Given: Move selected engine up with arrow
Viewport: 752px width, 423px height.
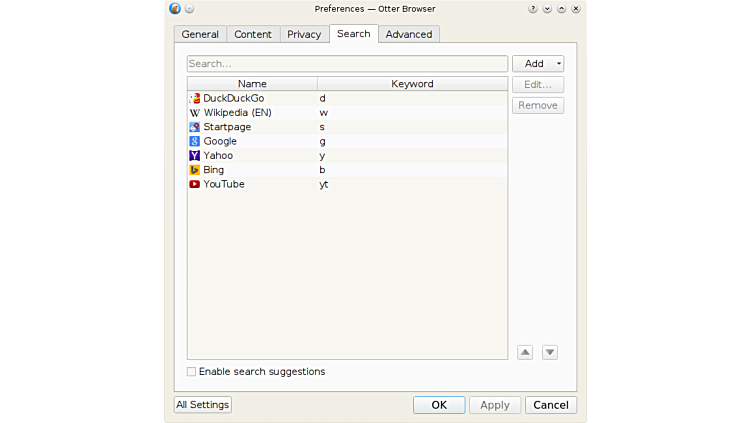Looking at the screenshot, I should coord(525,352).
